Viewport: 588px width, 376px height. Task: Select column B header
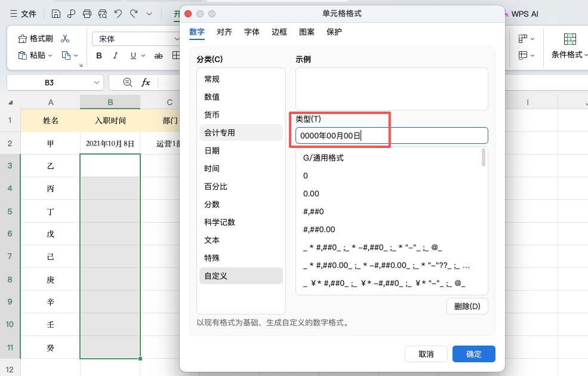(x=110, y=102)
